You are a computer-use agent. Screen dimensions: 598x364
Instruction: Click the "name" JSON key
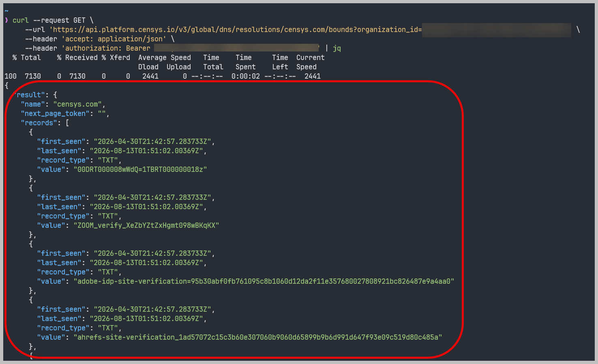[33, 104]
